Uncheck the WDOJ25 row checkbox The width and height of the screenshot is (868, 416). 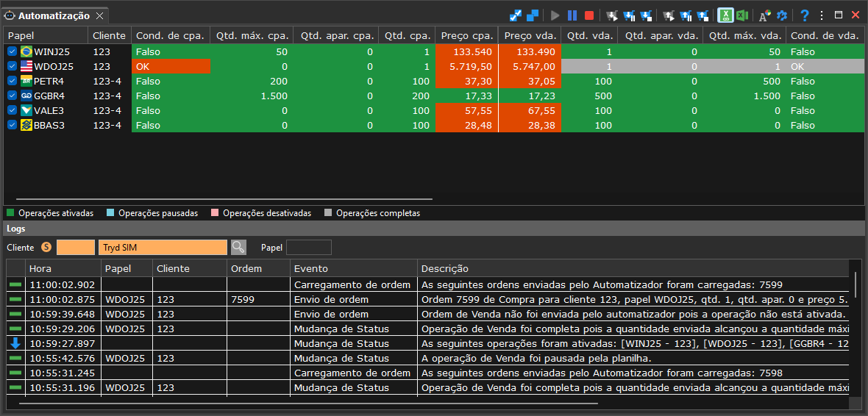(x=13, y=66)
